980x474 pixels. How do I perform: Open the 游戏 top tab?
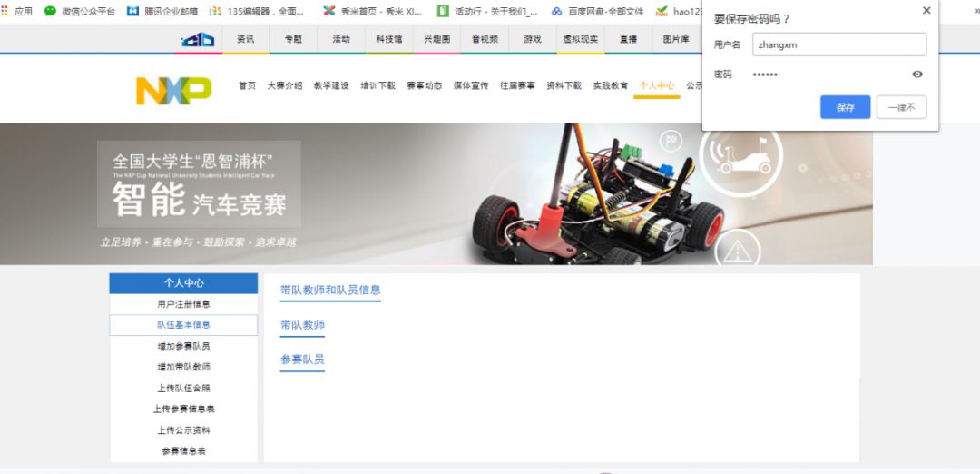[x=533, y=39]
